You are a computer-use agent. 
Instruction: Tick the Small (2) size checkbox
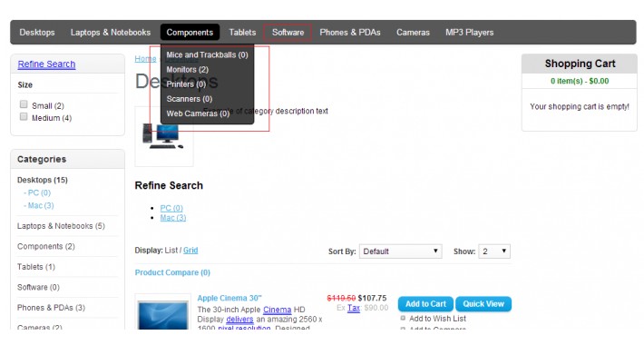point(24,104)
